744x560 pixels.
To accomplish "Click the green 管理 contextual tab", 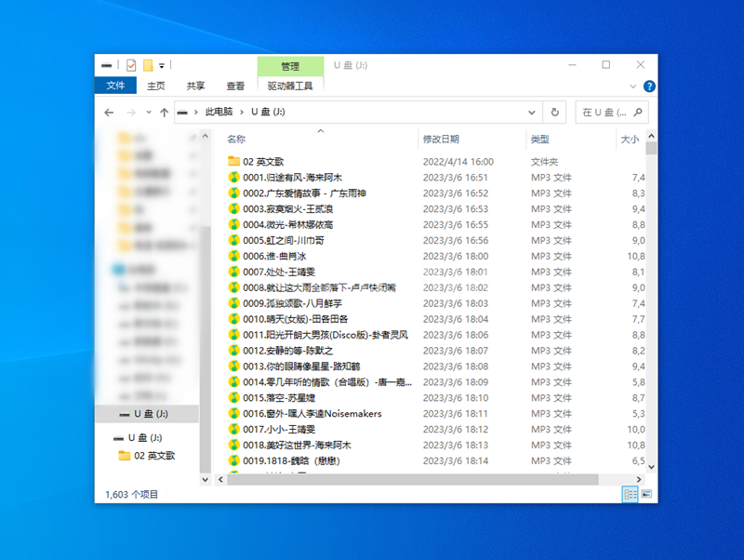I will (x=290, y=66).
